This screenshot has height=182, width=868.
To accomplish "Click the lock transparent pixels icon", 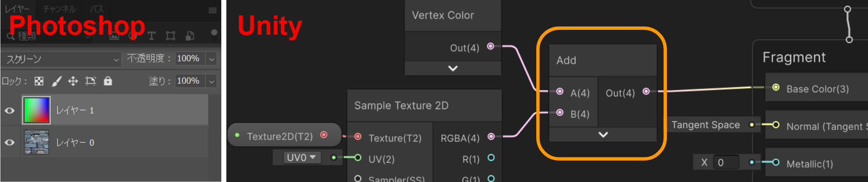I will click(39, 81).
